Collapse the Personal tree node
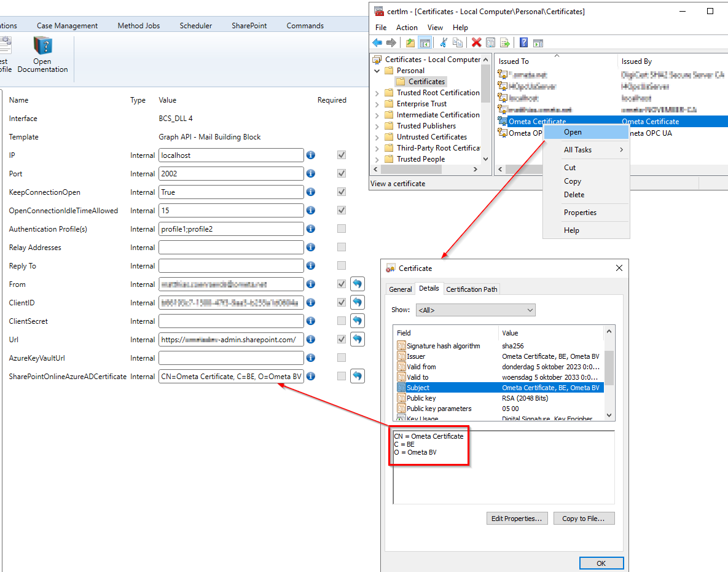Viewport: 728px width, 572px height. [x=377, y=71]
